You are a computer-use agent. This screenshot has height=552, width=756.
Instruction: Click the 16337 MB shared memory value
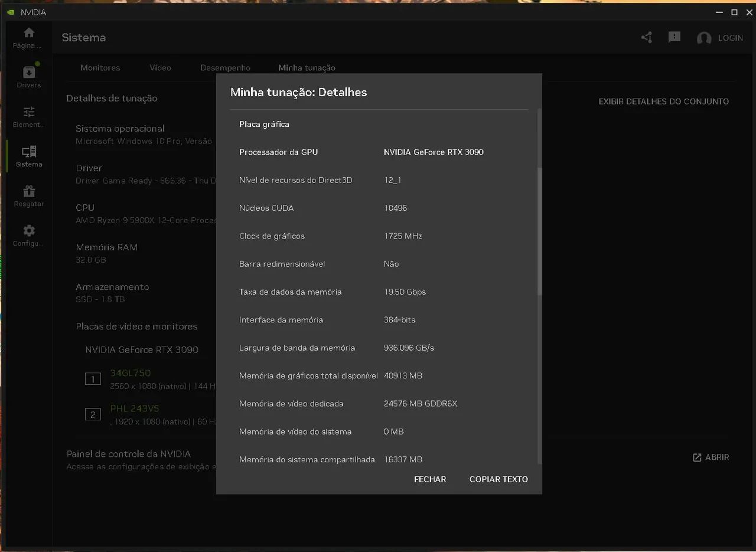[x=403, y=460]
